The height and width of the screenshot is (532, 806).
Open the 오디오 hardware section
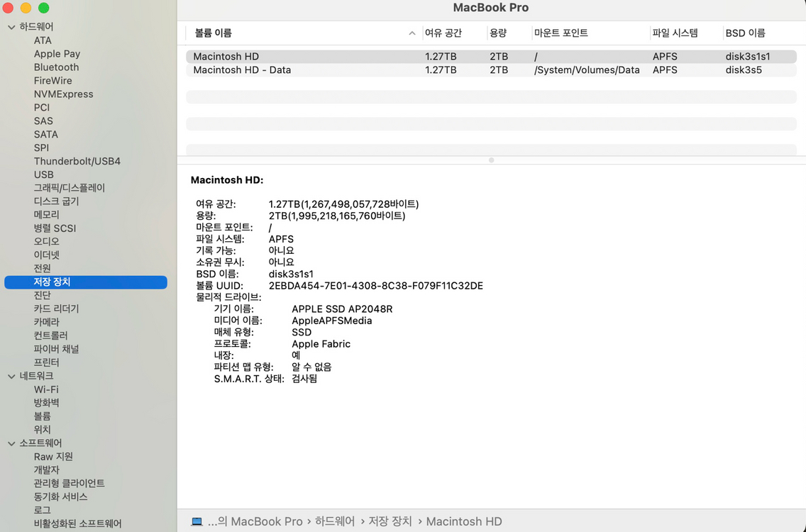(44, 241)
